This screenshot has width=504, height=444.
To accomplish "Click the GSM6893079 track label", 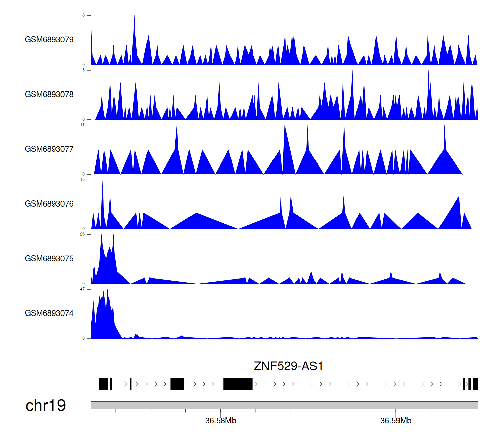I will [49, 40].
